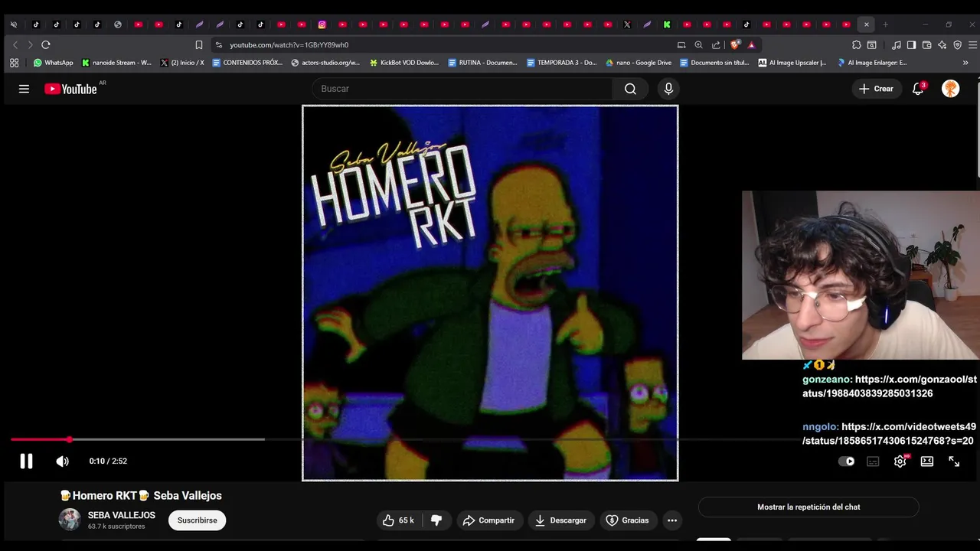Switch to the first muted tab
Screen dimensions: 980x551
coord(15,24)
